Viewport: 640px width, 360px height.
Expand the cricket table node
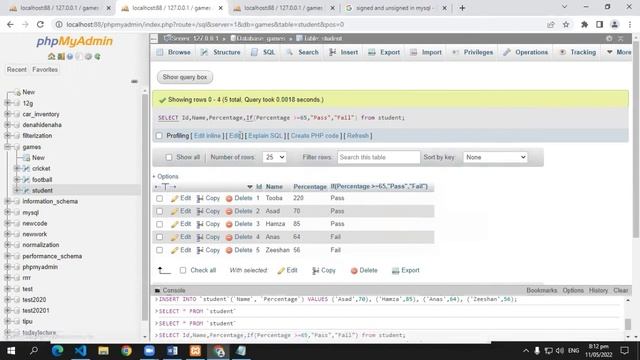click(x=17, y=168)
